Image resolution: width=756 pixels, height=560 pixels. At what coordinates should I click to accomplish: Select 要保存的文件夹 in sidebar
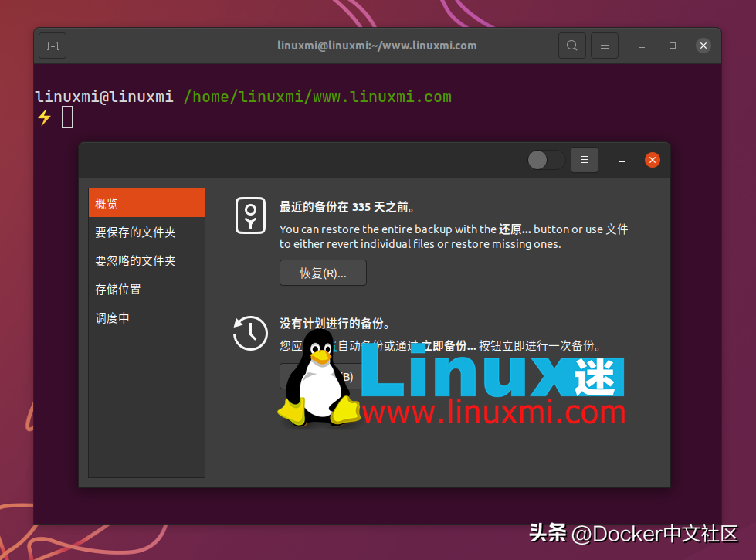click(147, 232)
